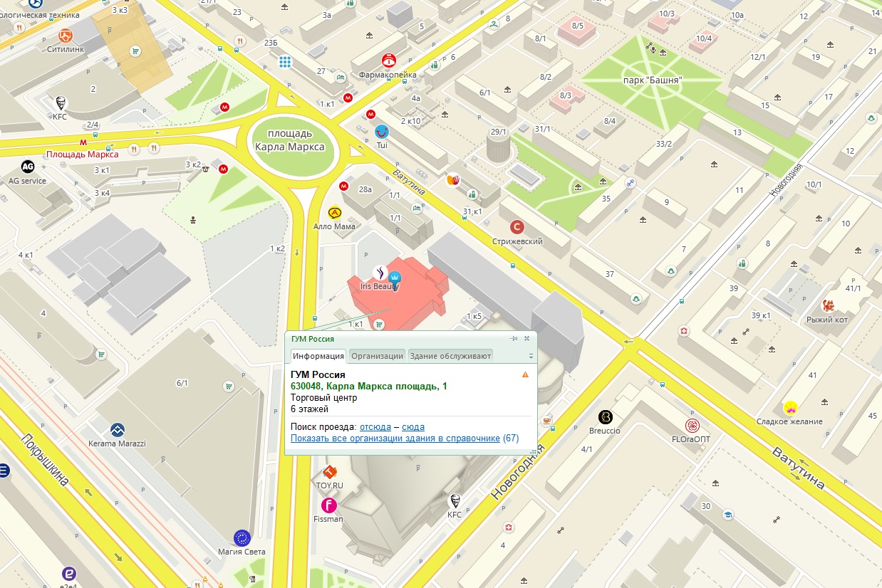The width and height of the screenshot is (882, 588).
Task: Click the metro entrance icon next to 3 к2
Action: point(224,169)
